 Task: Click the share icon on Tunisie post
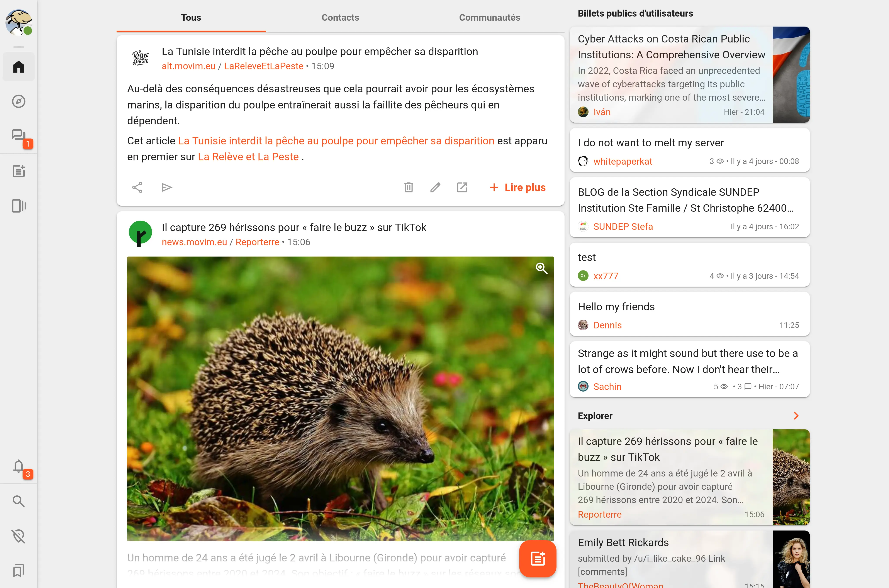click(137, 188)
